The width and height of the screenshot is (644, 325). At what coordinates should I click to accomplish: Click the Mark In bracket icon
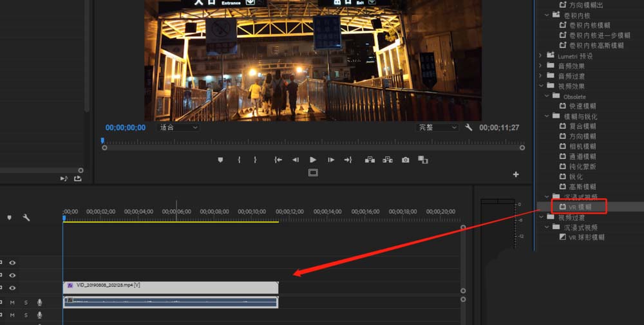(239, 160)
